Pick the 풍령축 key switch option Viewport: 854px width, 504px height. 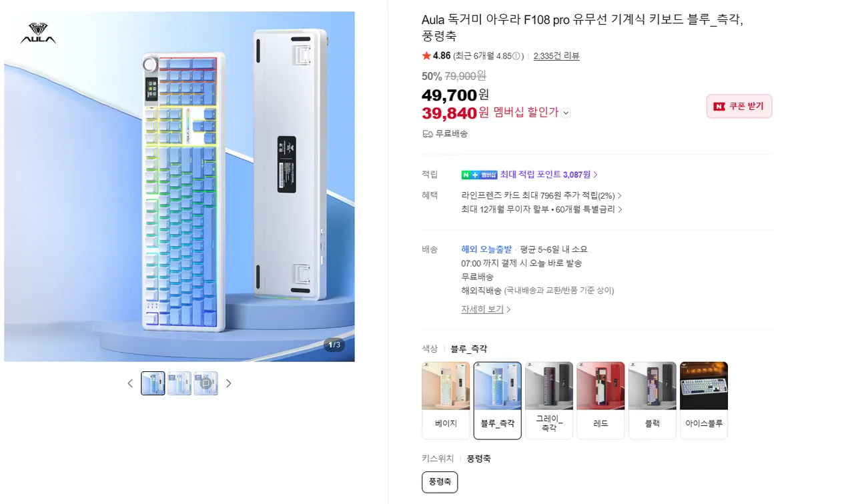click(x=440, y=482)
